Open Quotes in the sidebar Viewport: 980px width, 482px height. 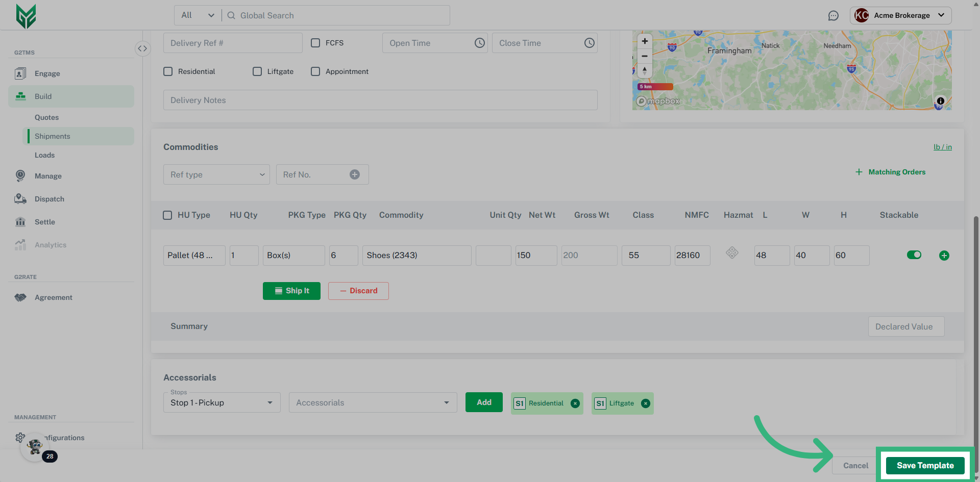pyautogui.click(x=46, y=117)
